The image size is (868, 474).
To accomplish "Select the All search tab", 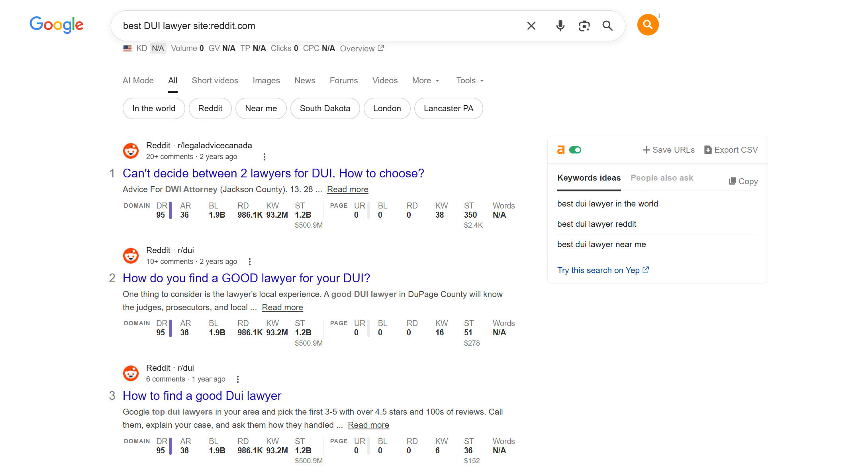I will pos(173,81).
